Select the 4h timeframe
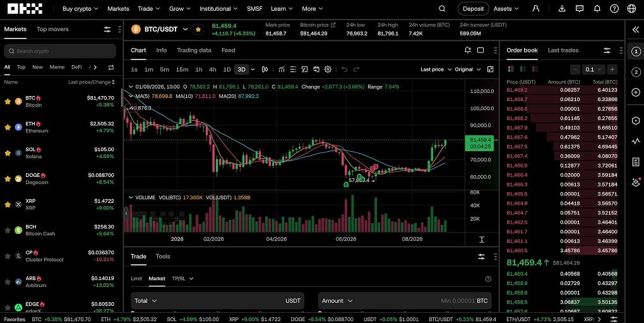The width and height of the screenshot is (644, 323). (212, 70)
